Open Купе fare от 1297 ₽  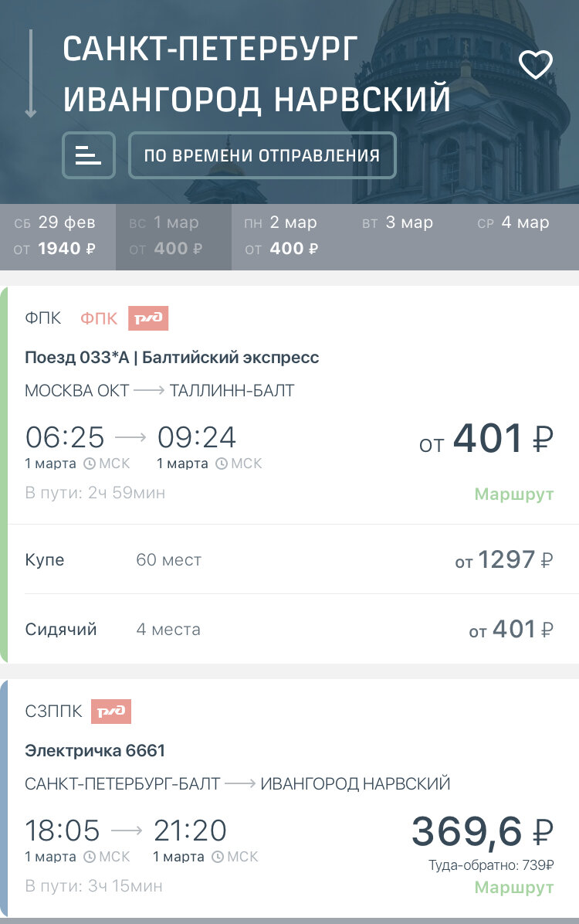click(503, 560)
